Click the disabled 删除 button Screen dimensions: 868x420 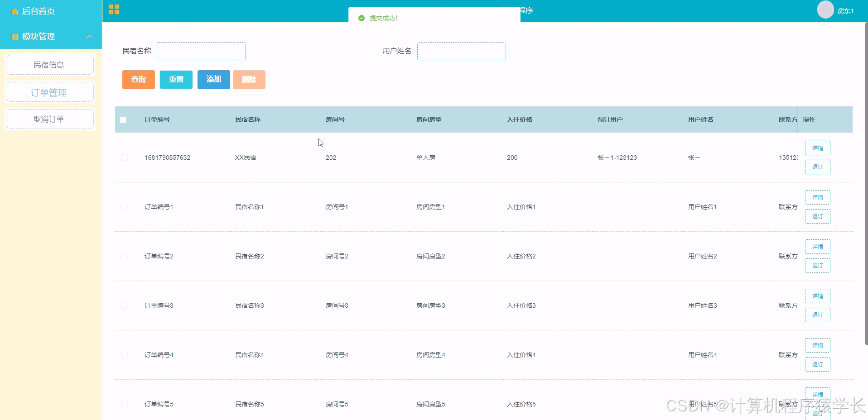pyautogui.click(x=249, y=80)
